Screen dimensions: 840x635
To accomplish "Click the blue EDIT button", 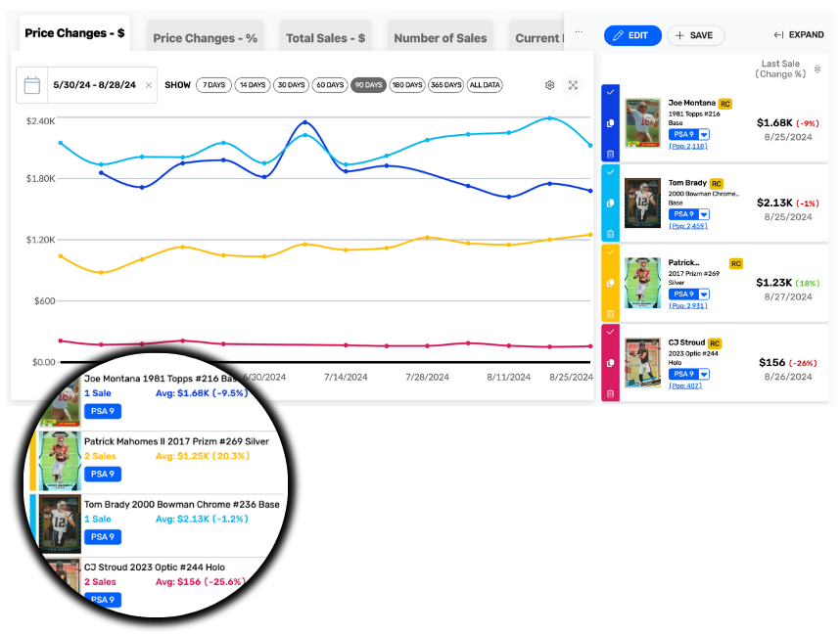I will coord(631,35).
